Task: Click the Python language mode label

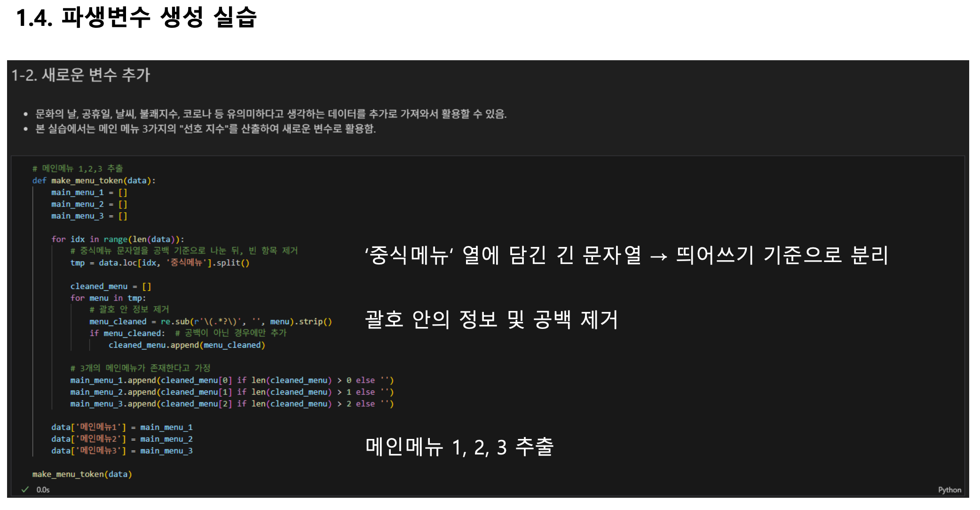Action: pos(949,490)
